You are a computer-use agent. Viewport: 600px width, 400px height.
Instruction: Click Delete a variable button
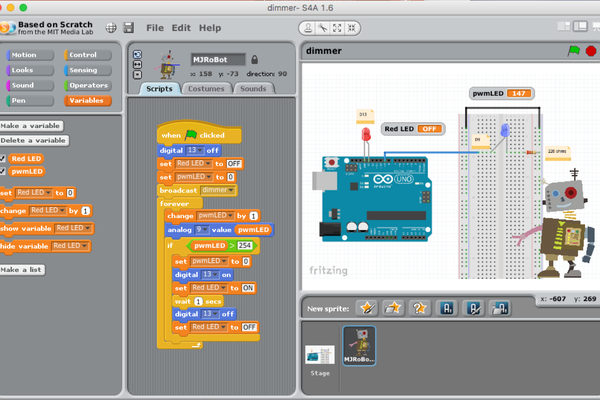pos(34,140)
